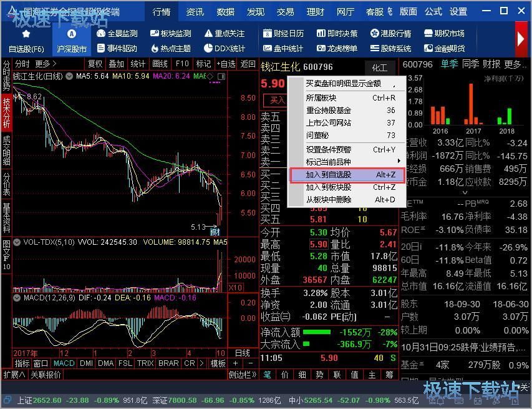Select the 同季 financial view
Image resolution: width=532 pixels, height=409 pixels.
[x=471, y=64]
